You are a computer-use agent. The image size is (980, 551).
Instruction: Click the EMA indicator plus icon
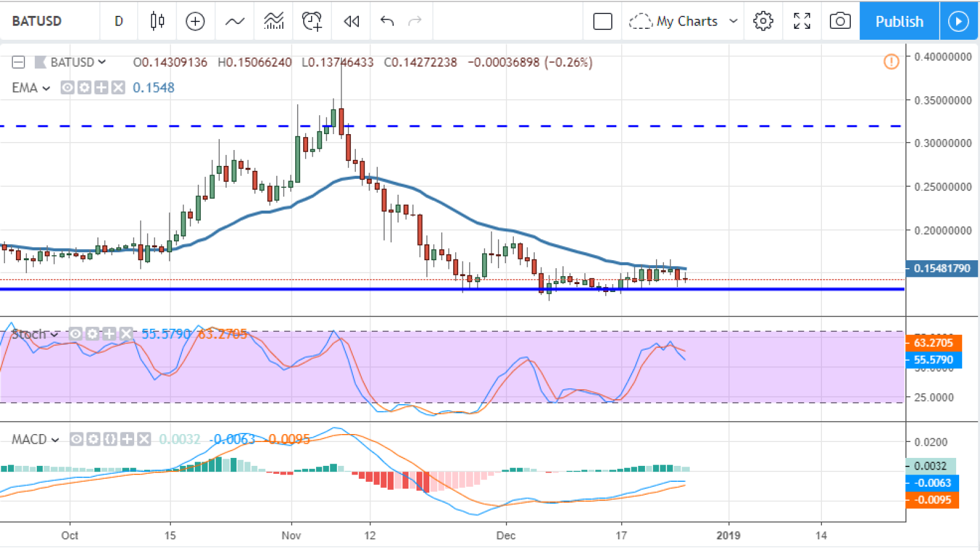(x=101, y=88)
